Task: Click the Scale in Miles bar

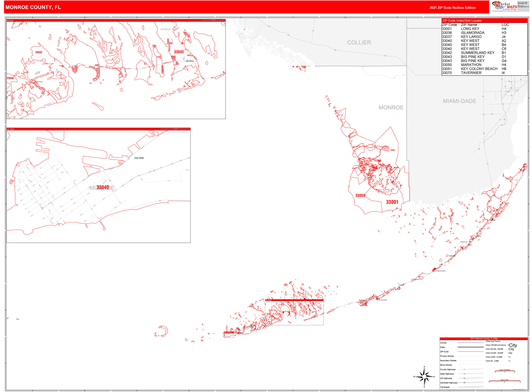Action: click(505, 381)
